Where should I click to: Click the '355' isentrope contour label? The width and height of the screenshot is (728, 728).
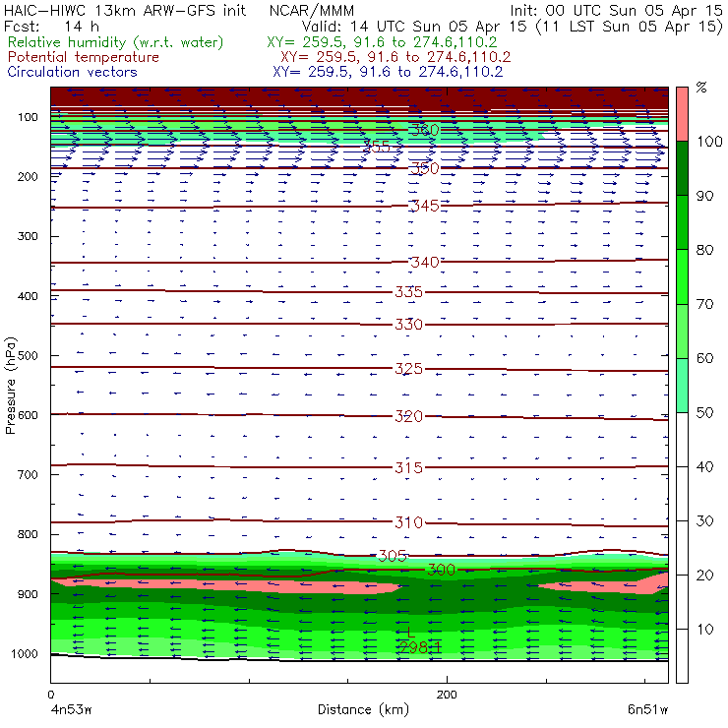coord(377,147)
